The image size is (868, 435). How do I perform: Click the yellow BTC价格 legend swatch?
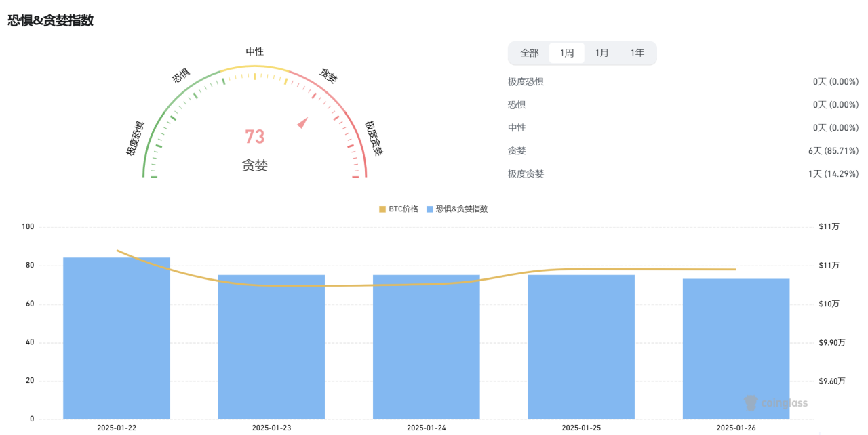point(382,209)
